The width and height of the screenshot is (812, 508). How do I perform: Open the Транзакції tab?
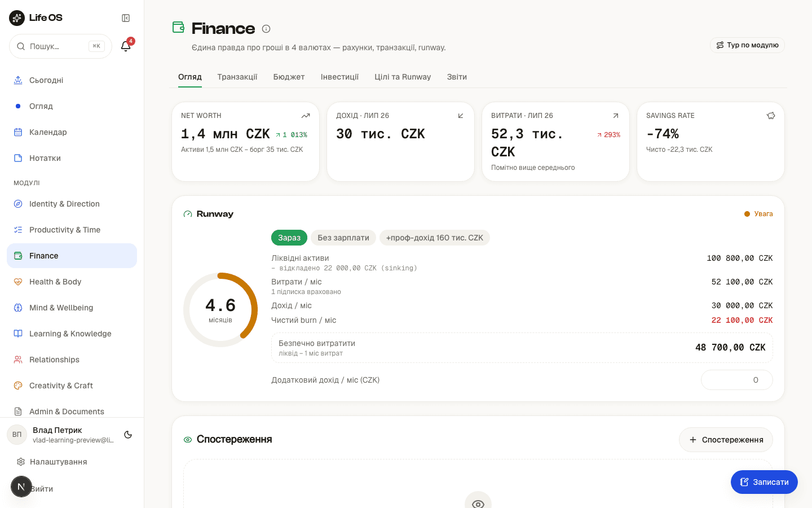(237, 77)
